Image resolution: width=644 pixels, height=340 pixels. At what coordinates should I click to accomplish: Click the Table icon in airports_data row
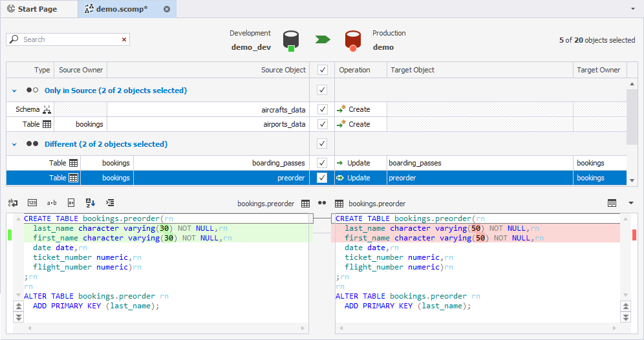click(x=47, y=124)
